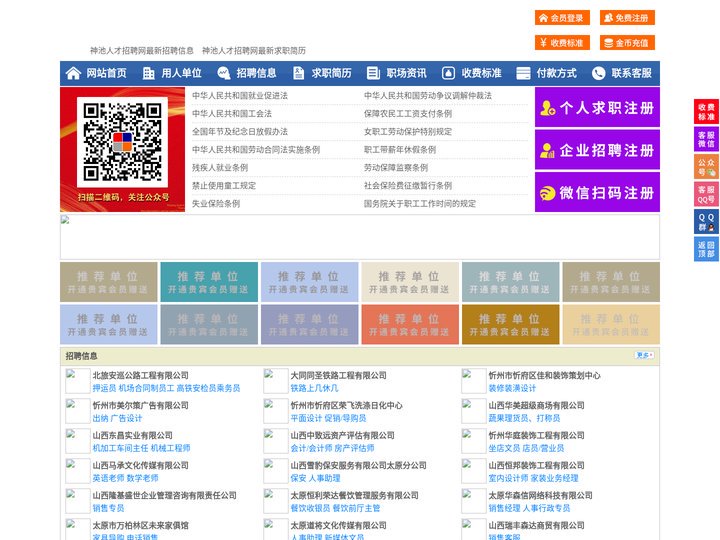Open company 山西中致远资产评估有限公司
Viewport: 720px width, 540px height.
(343, 435)
